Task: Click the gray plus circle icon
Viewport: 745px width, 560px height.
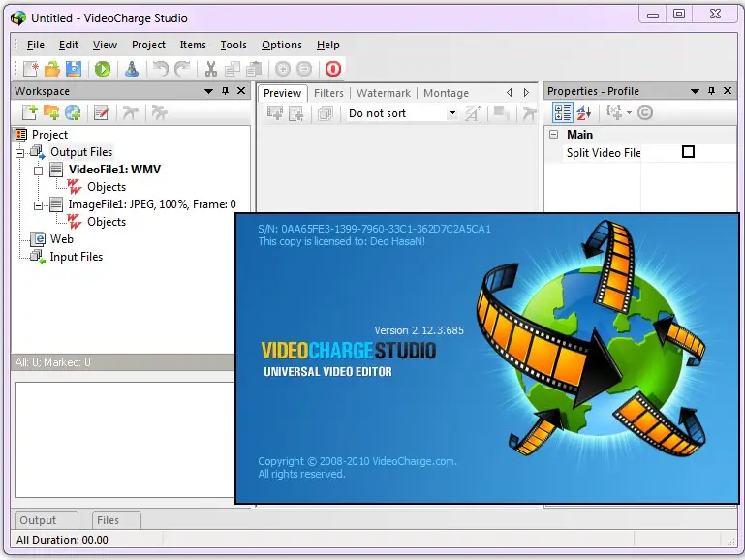Action: [x=283, y=69]
